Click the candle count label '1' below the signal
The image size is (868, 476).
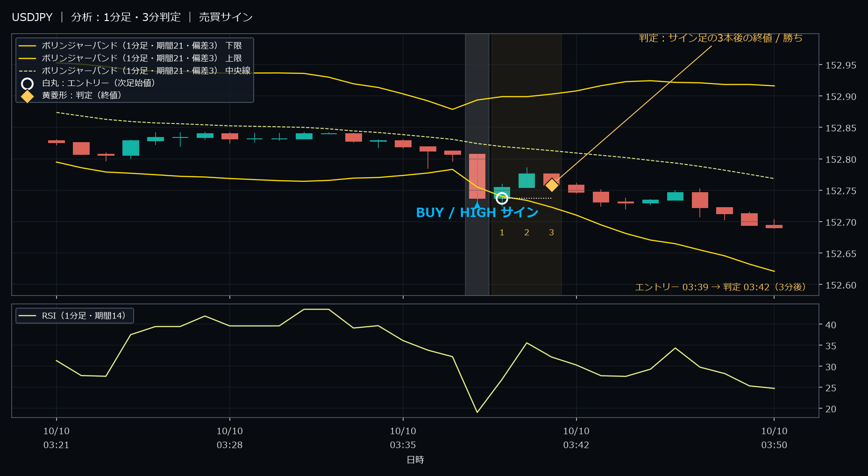pyautogui.click(x=502, y=233)
